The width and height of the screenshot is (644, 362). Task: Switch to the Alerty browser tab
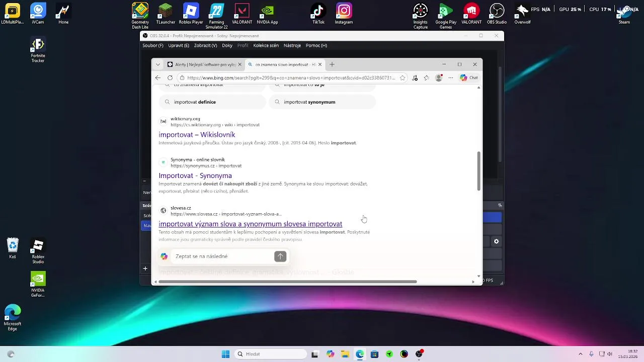(201, 64)
